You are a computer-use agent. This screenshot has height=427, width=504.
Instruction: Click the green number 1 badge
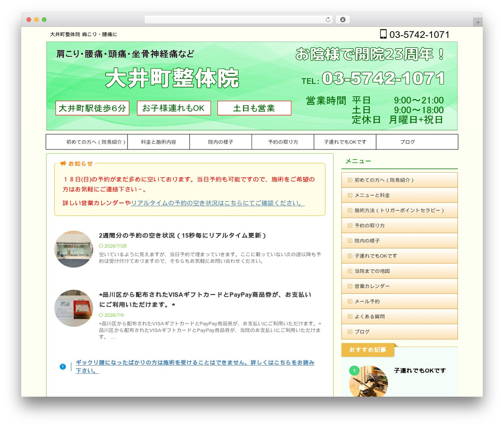(354, 371)
